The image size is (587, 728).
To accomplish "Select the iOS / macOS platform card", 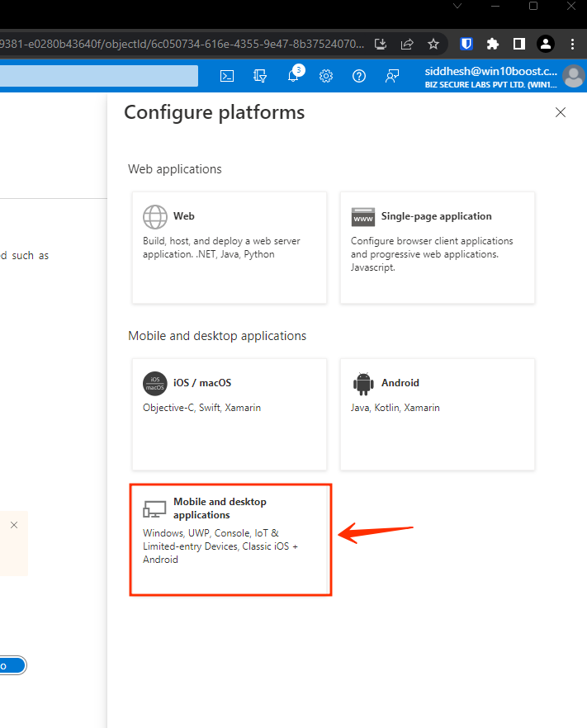I will 230,414.
